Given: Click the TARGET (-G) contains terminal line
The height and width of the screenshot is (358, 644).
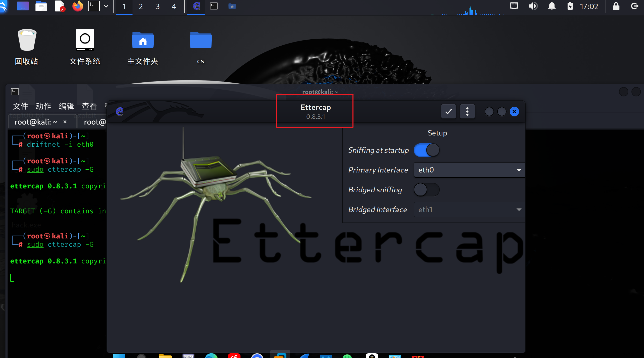Looking at the screenshot, I should click(x=58, y=211).
